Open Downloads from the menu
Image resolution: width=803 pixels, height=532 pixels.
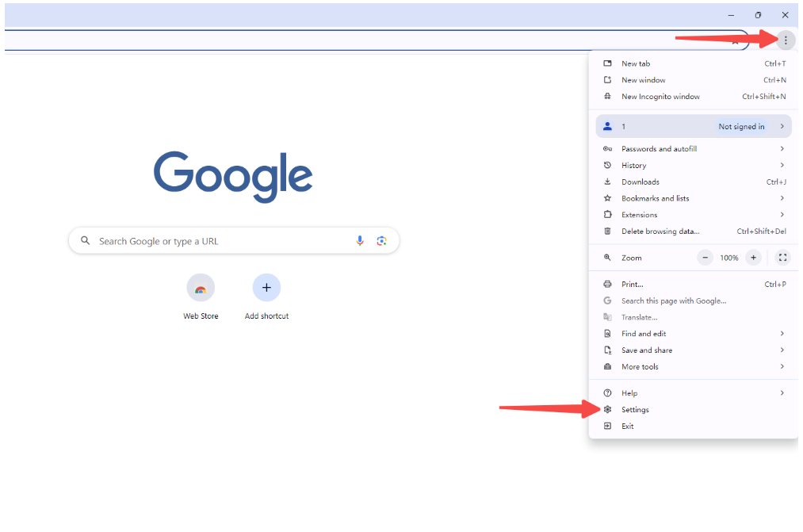694,182
